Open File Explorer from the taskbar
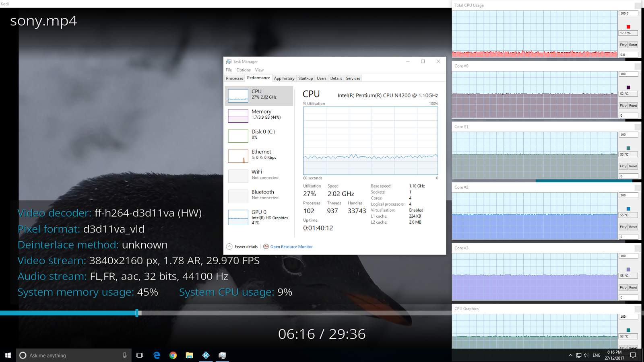 [189, 355]
